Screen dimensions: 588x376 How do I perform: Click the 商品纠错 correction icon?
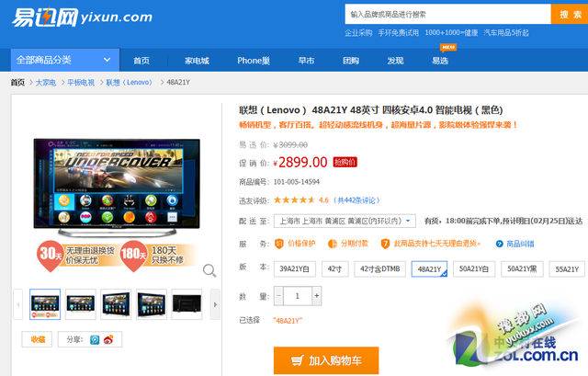[x=500, y=244]
